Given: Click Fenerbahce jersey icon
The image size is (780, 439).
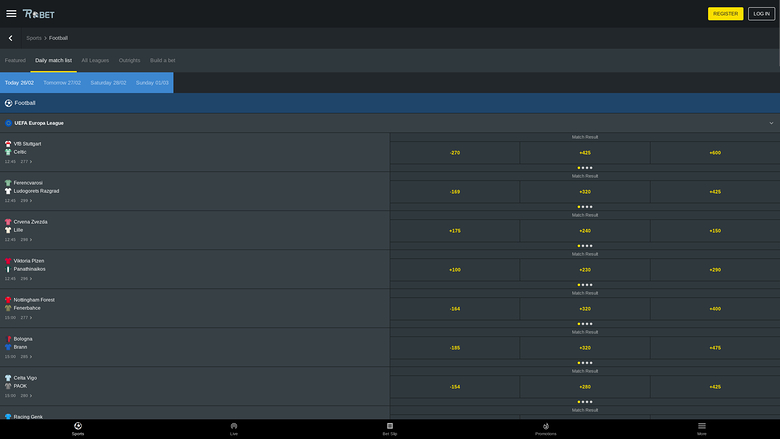Looking at the screenshot, I should (x=8, y=308).
